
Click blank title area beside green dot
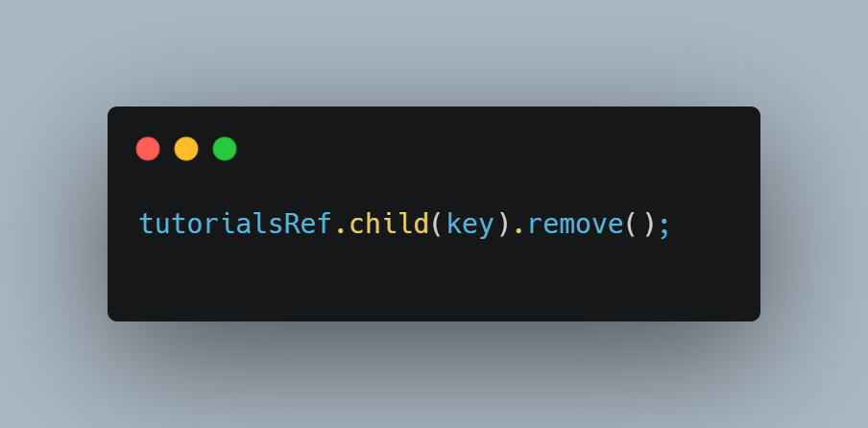pyautogui.click(x=470, y=149)
